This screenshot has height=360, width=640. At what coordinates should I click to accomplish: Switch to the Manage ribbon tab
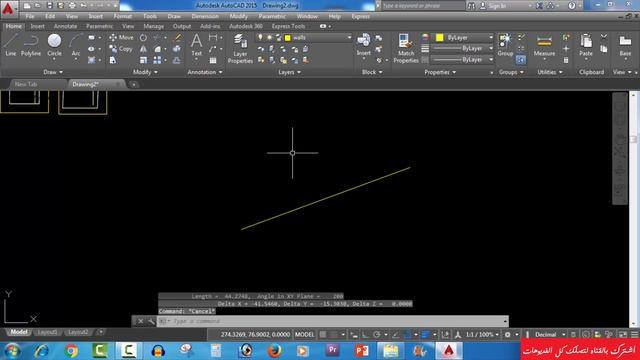153,26
